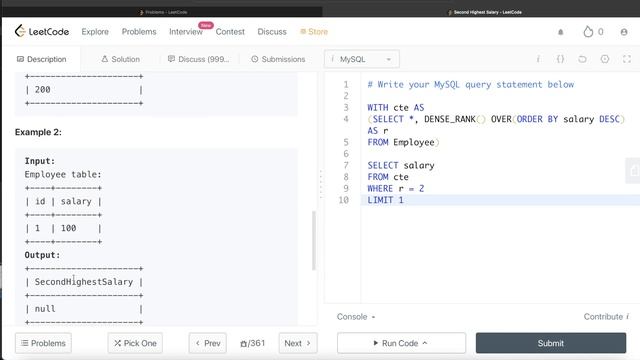Click the 'null' output value

pyautogui.click(x=45, y=309)
